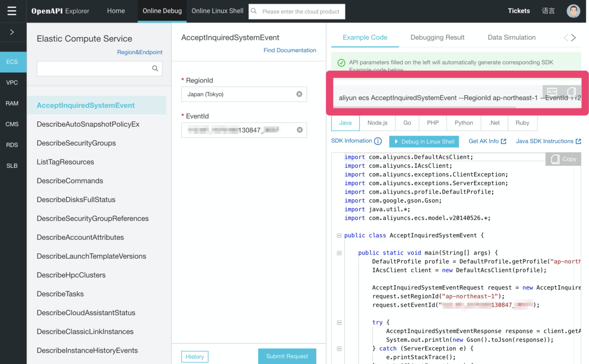The height and width of the screenshot is (364, 589).
Task: Copy the CLI command using copy icon
Action: click(571, 92)
